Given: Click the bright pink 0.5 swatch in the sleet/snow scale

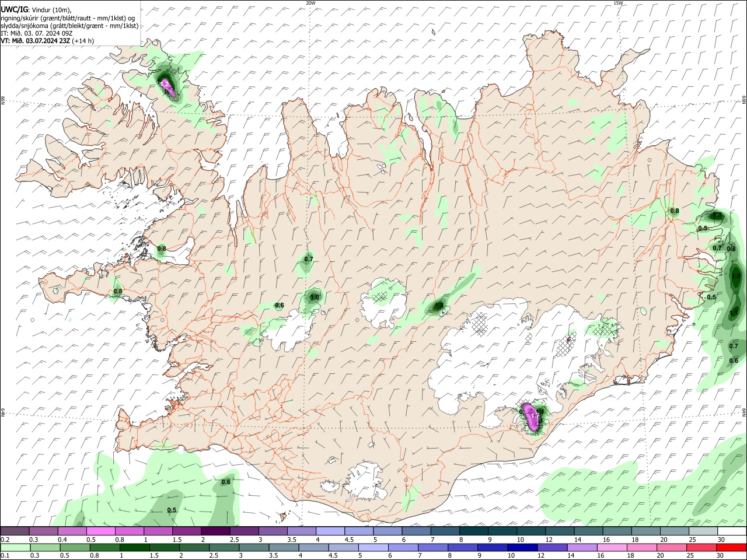Looking at the screenshot, I should (x=101, y=531).
